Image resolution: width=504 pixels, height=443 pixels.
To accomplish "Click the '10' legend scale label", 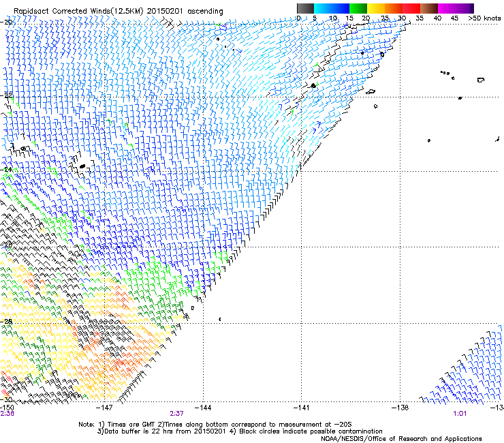I will click(333, 18).
